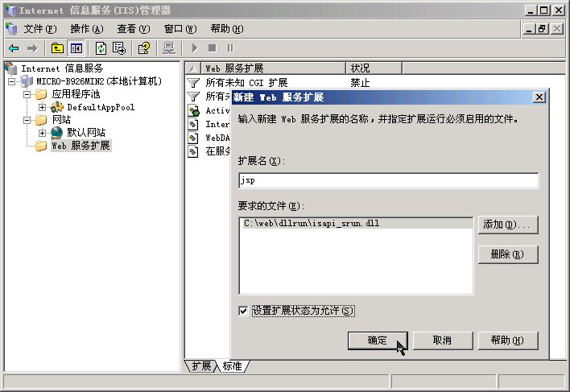Screen dimensions: 570x392
Task: Click the 取消 button
Action: 443,340
